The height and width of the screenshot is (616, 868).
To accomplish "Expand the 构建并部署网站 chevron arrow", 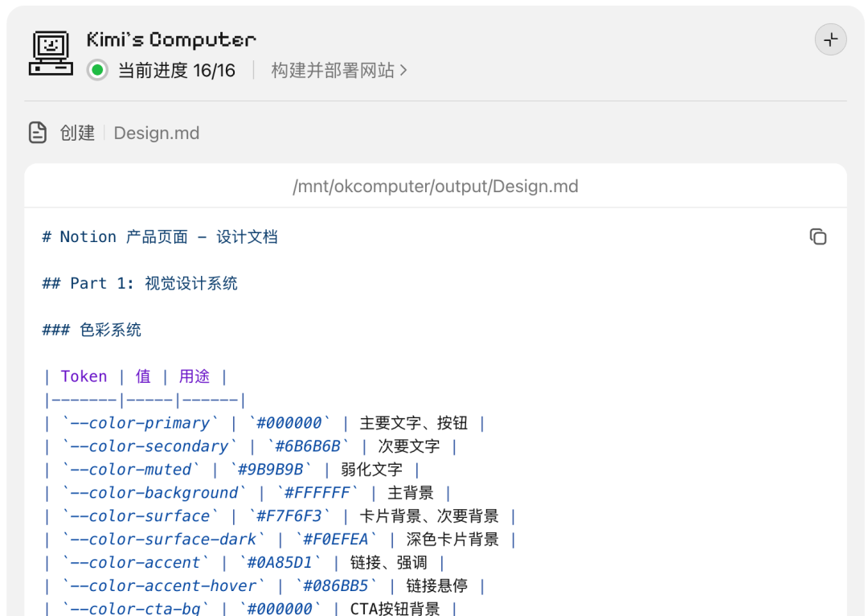I will 403,71.
